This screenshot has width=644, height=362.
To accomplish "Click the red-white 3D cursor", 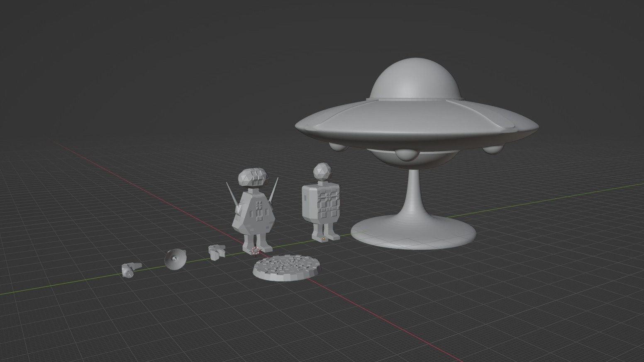I will [256, 250].
